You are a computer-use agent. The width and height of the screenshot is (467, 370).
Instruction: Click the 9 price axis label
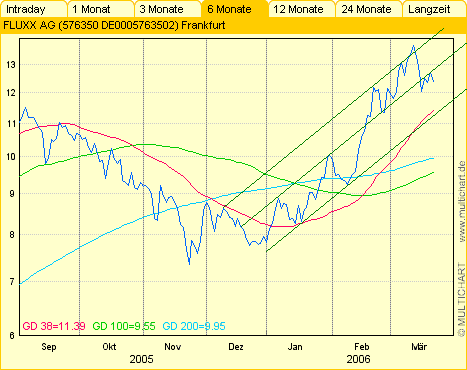tap(12, 194)
